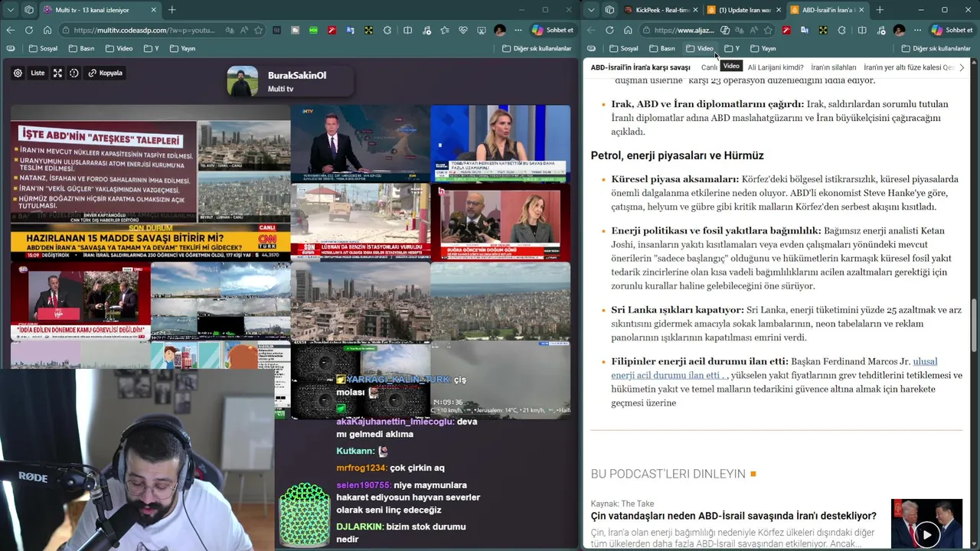
Task: Open İran'ın silahları topic link
Action: 834,67
